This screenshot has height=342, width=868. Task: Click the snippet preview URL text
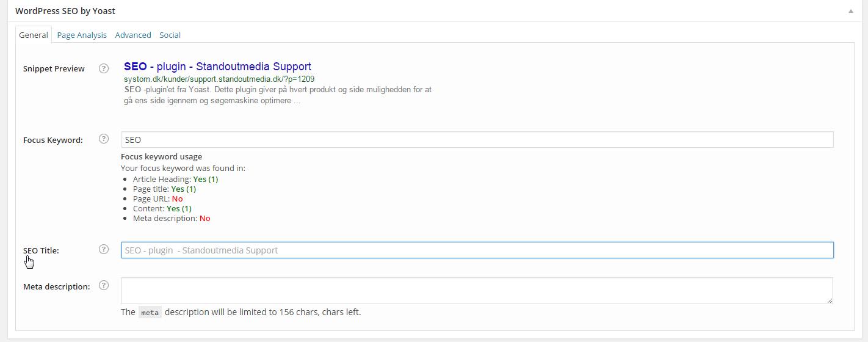[x=219, y=79]
